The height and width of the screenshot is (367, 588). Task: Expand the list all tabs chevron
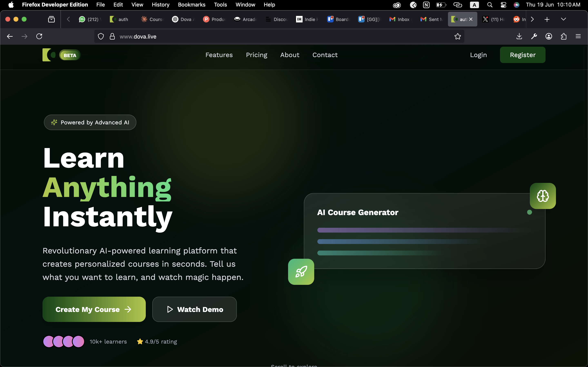coord(563,19)
